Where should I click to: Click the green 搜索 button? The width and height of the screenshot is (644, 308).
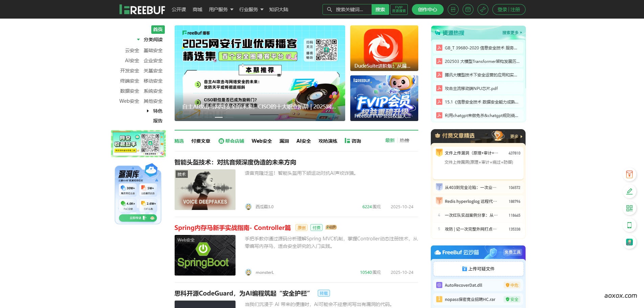click(x=380, y=9)
